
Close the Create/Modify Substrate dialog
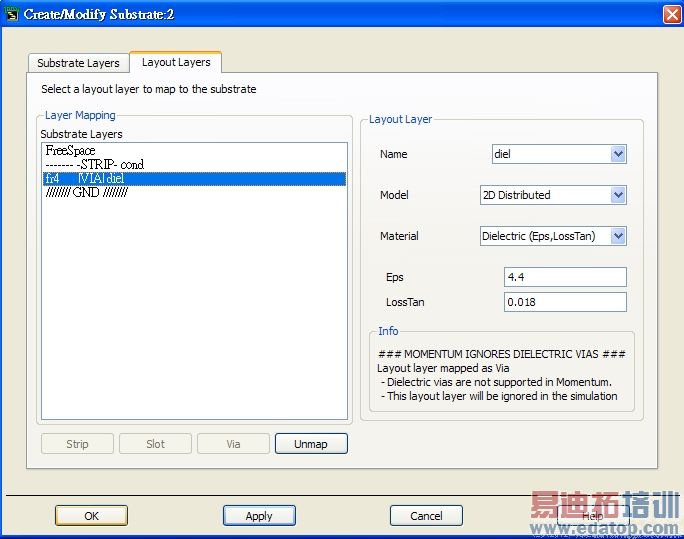pyautogui.click(x=671, y=14)
